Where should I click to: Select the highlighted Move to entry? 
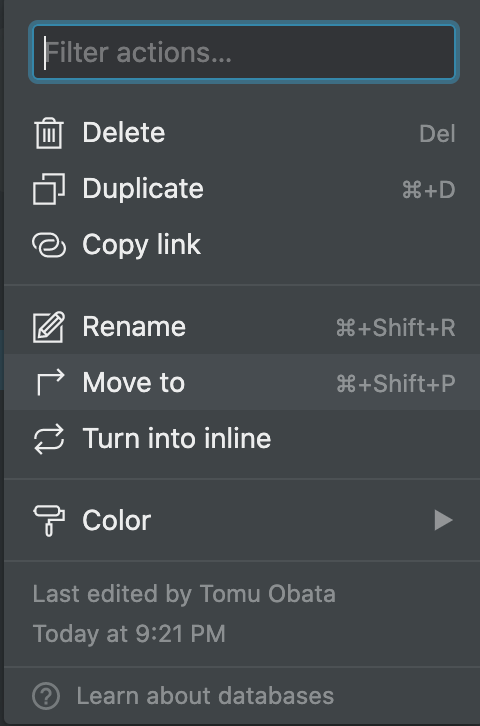242,382
